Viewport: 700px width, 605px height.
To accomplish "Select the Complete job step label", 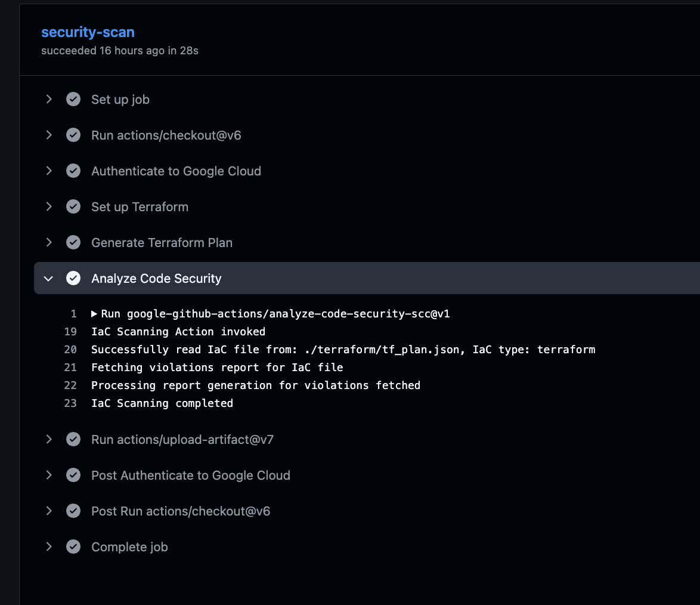I will click(129, 547).
